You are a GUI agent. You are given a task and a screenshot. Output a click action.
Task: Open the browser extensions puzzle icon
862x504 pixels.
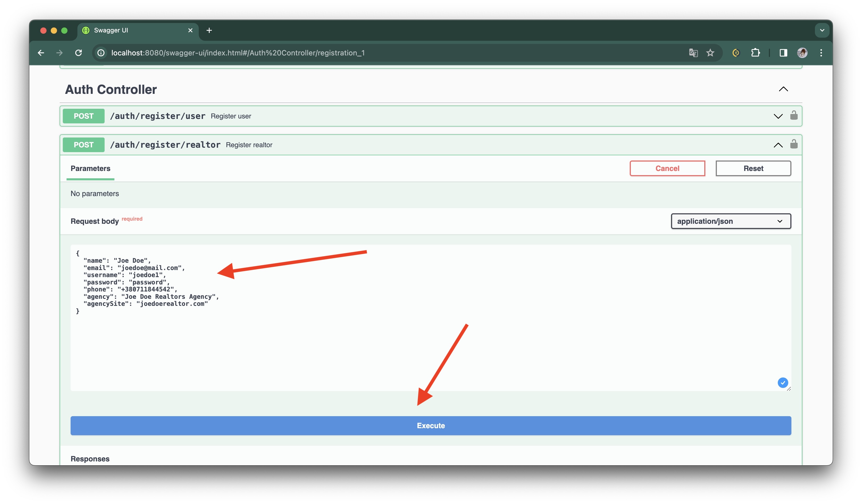[x=755, y=53]
